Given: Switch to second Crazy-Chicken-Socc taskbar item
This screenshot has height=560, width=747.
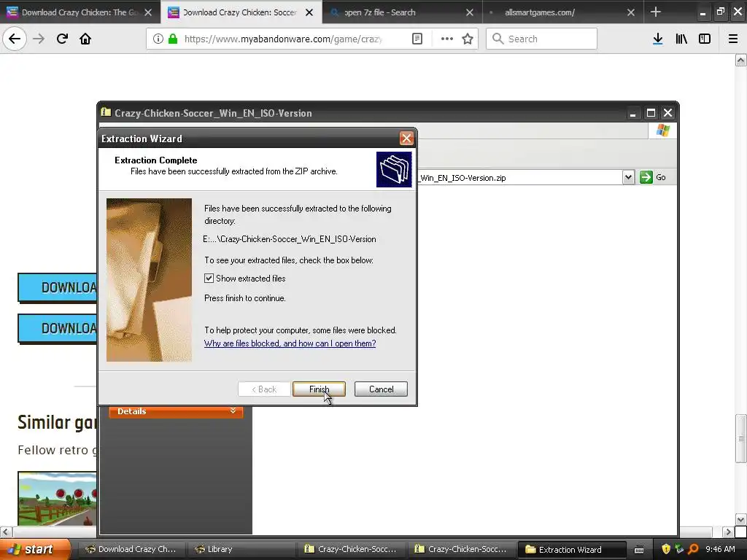Looking at the screenshot, I should click(460, 549).
